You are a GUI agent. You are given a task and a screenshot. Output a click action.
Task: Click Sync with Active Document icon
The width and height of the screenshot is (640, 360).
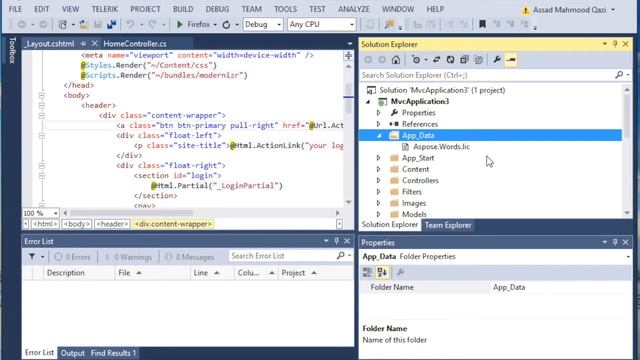[436, 60]
